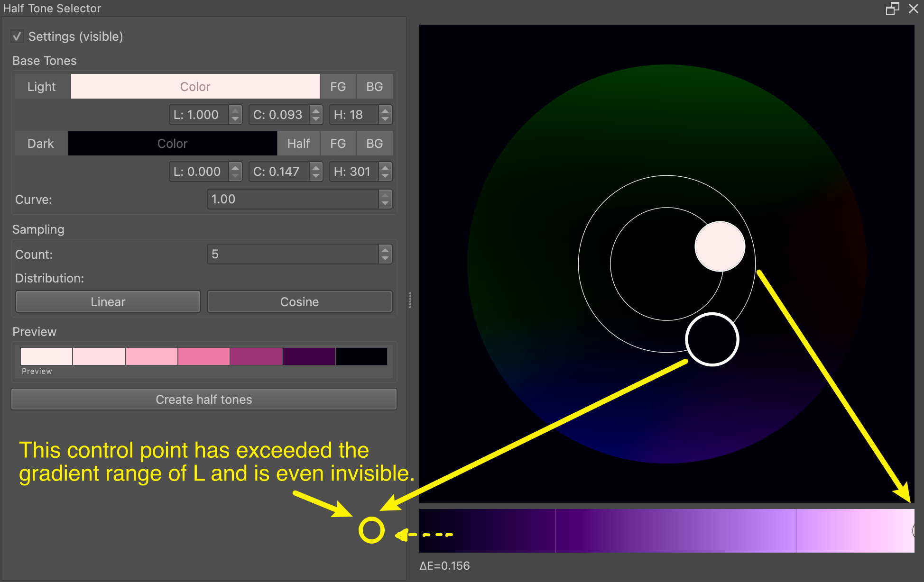This screenshot has height=582, width=924.
Task: Select Cosine distribution
Action: (x=299, y=302)
